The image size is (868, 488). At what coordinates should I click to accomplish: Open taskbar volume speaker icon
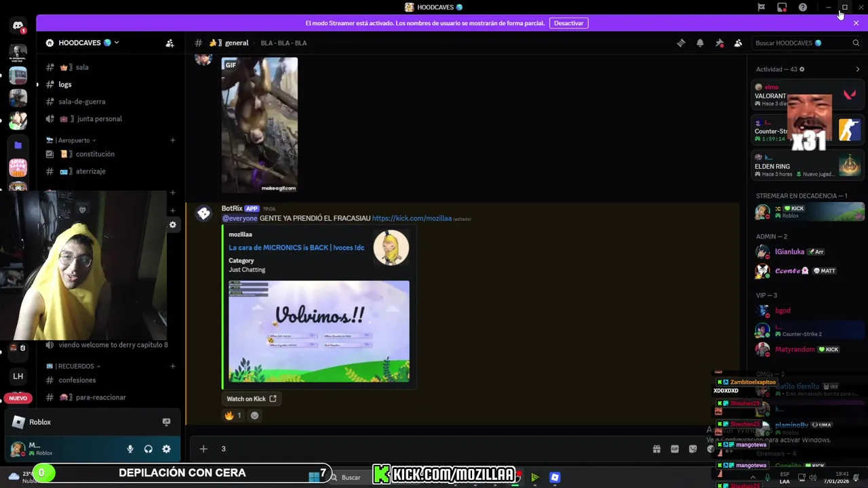point(812,477)
